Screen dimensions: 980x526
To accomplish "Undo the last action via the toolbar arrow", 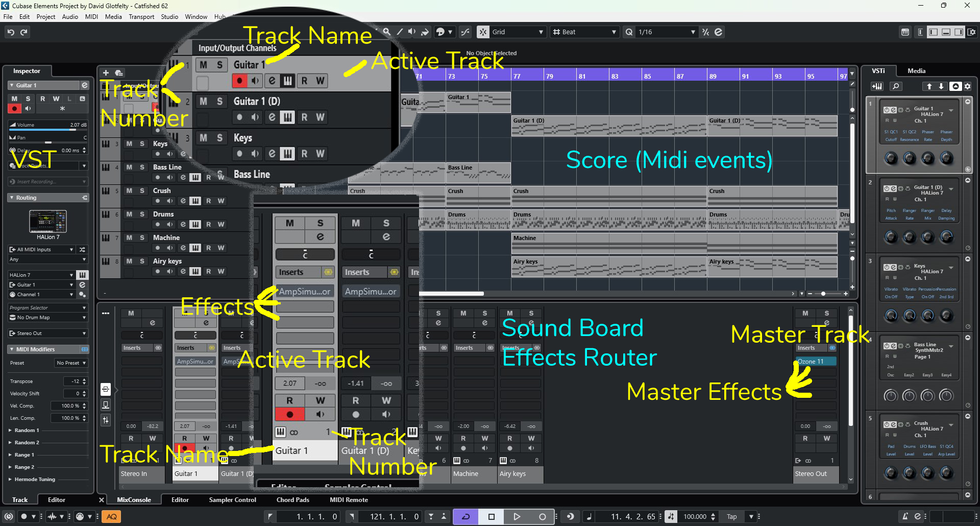I will click(x=11, y=32).
